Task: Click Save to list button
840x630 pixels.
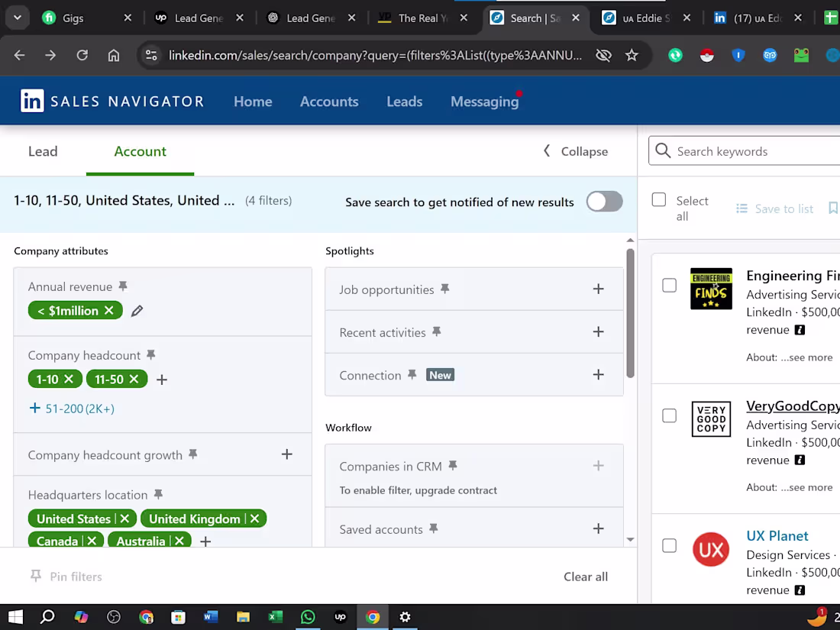Action: (x=774, y=208)
